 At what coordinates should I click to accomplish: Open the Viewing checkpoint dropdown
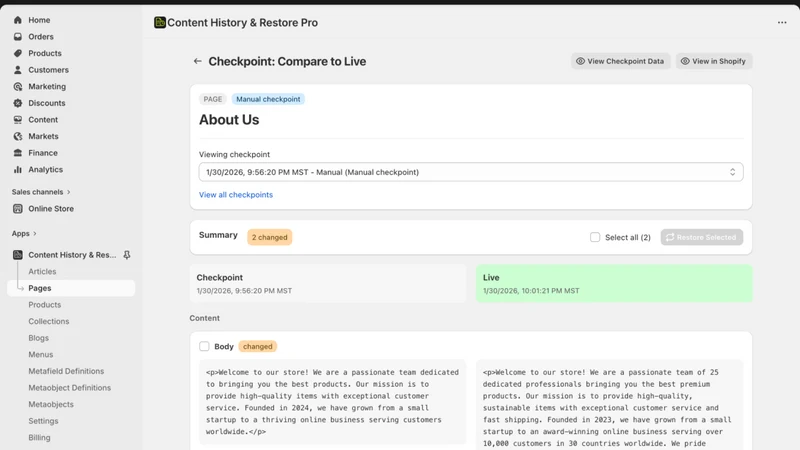tap(470, 172)
